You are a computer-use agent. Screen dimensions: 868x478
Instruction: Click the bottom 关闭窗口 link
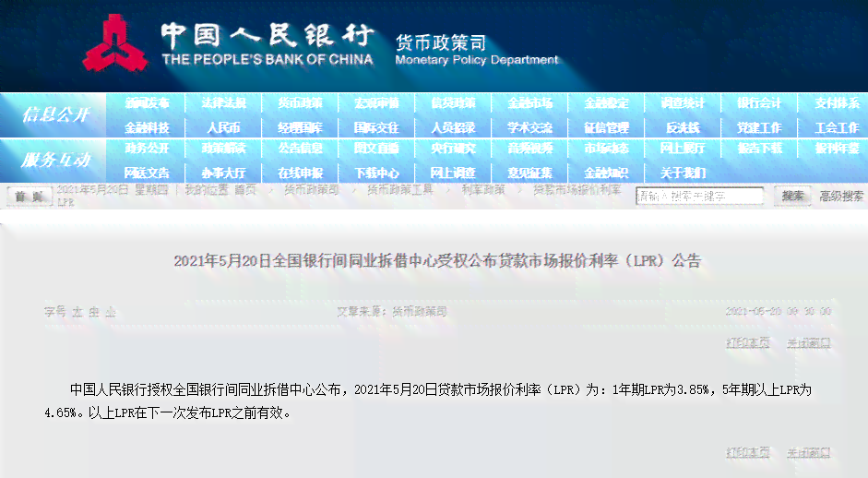coord(809,453)
